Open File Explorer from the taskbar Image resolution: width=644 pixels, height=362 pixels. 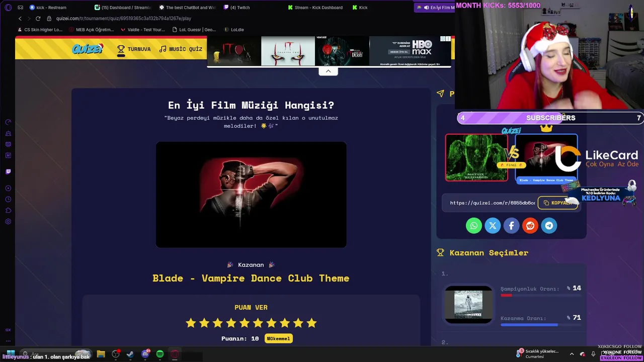tap(101, 354)
